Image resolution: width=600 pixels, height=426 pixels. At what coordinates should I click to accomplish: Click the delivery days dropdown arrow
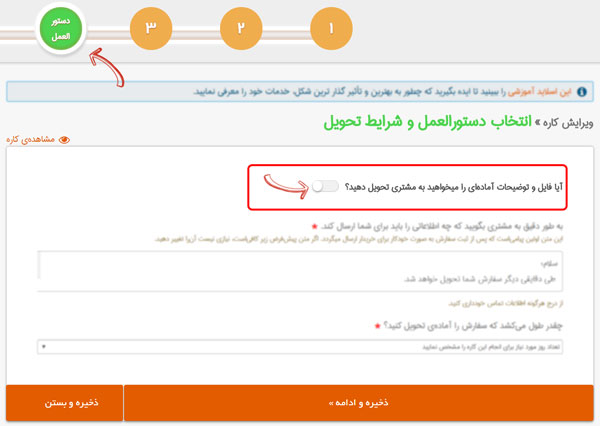click(43, 346)
